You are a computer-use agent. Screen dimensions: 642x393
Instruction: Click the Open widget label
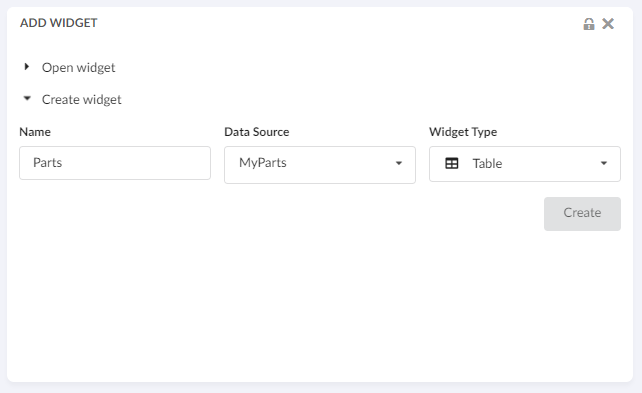(79, 67)
